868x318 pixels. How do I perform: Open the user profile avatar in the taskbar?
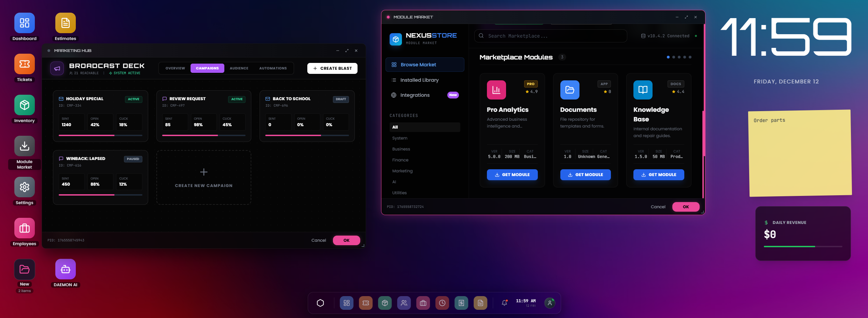coord(550,303)
